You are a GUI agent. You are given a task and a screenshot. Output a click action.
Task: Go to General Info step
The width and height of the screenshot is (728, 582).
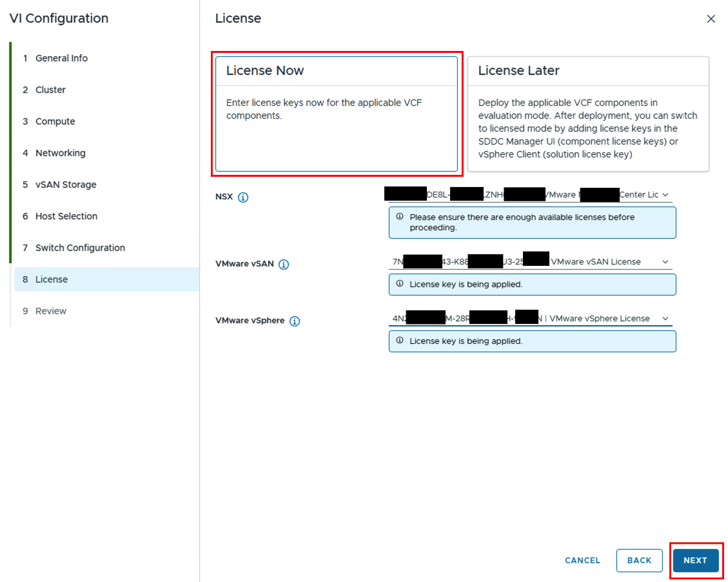(x=61, y=58)
